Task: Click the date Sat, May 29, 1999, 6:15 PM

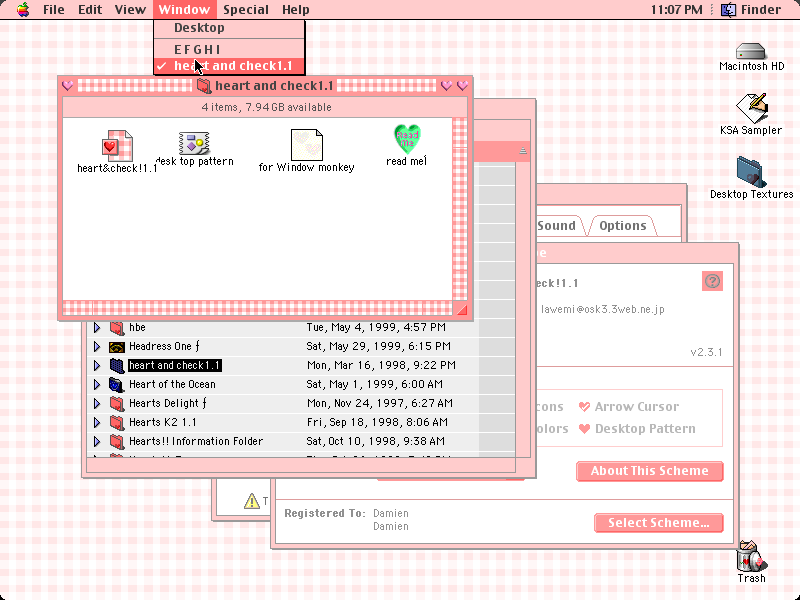Action: [x=379, y=347]
